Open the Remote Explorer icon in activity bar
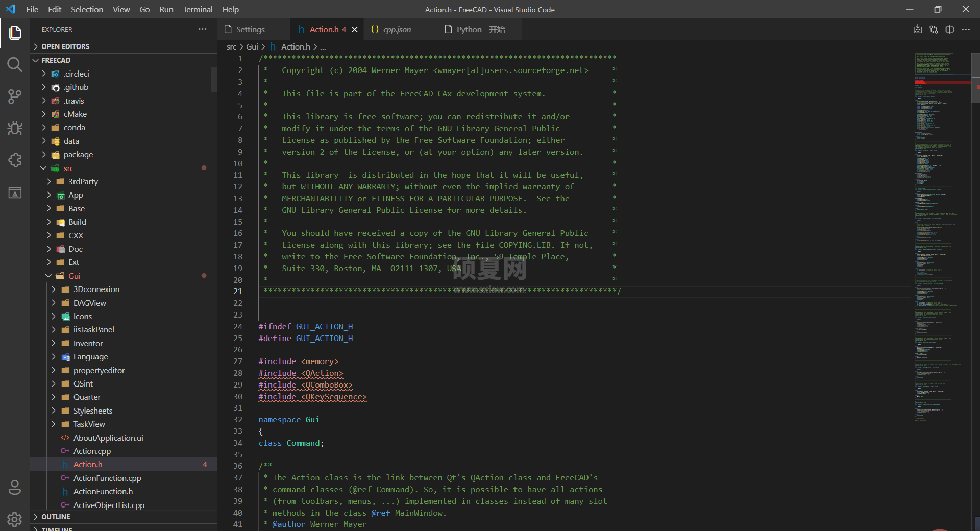 pos(15,192)
